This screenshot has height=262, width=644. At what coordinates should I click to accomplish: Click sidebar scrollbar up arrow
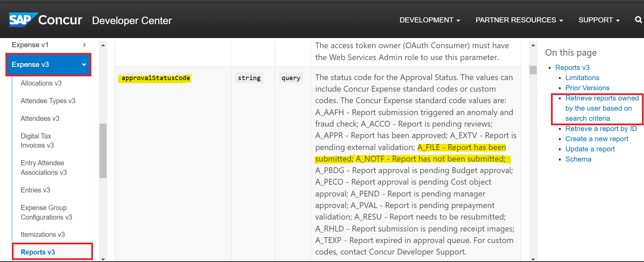103,45
